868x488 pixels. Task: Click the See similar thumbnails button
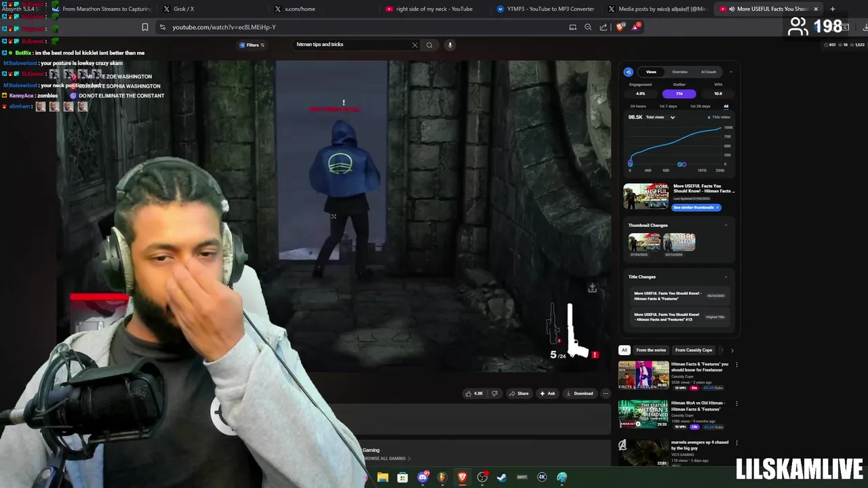click(x=696, y=207)
